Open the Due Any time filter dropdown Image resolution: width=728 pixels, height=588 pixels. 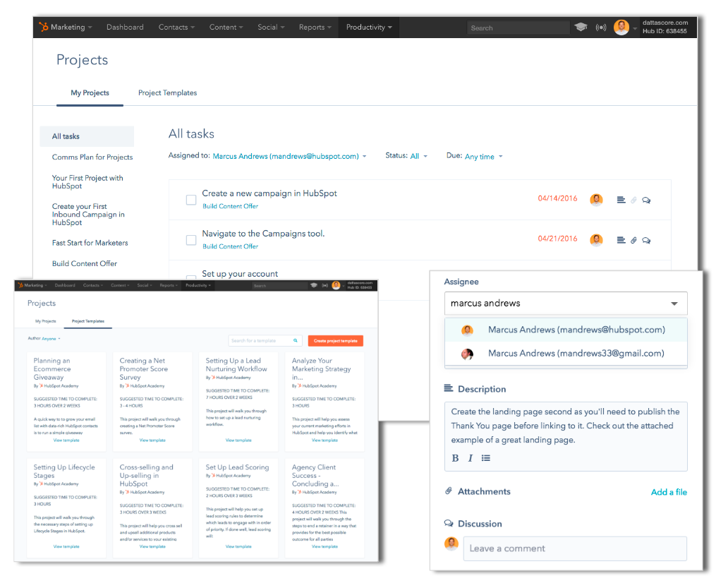[x=483, y=157]
